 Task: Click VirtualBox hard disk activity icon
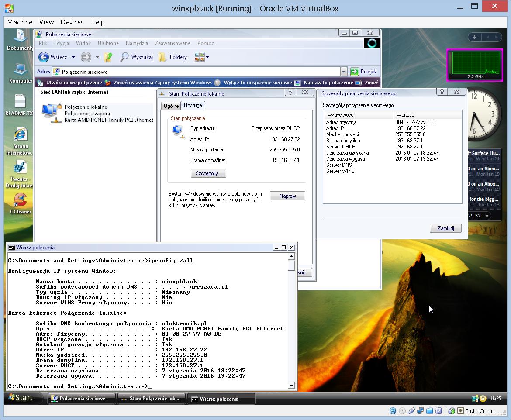[x=393, y=411]
